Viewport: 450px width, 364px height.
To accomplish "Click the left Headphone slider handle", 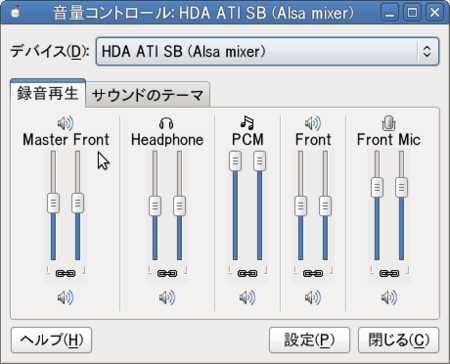I will 155,206.
